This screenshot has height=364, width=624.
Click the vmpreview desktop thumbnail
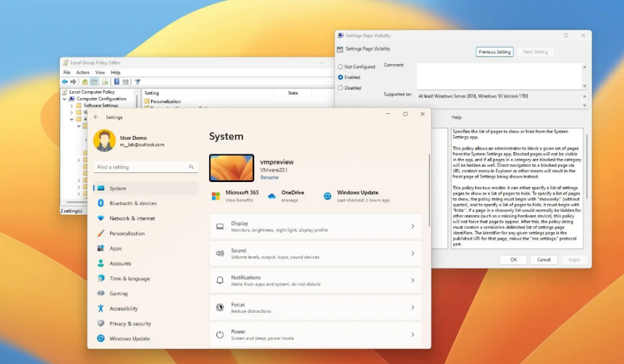click(x=232, y=167)
